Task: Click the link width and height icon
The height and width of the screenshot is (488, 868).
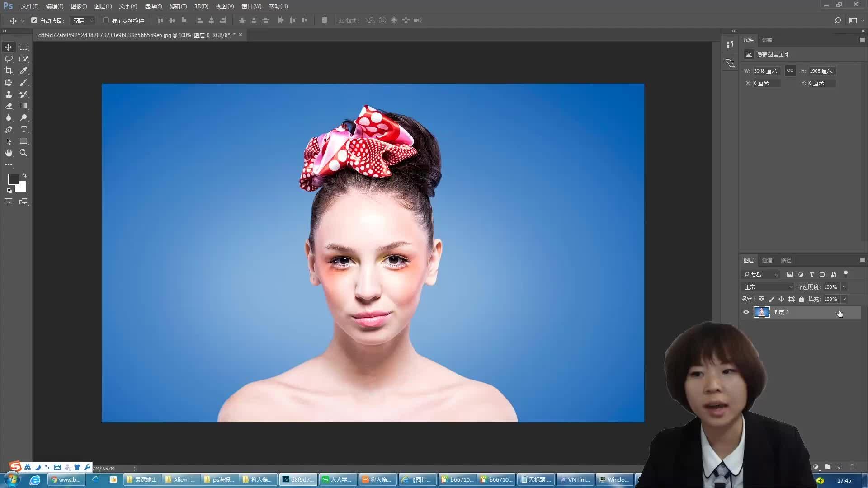Action: click(x=790, y=70)
